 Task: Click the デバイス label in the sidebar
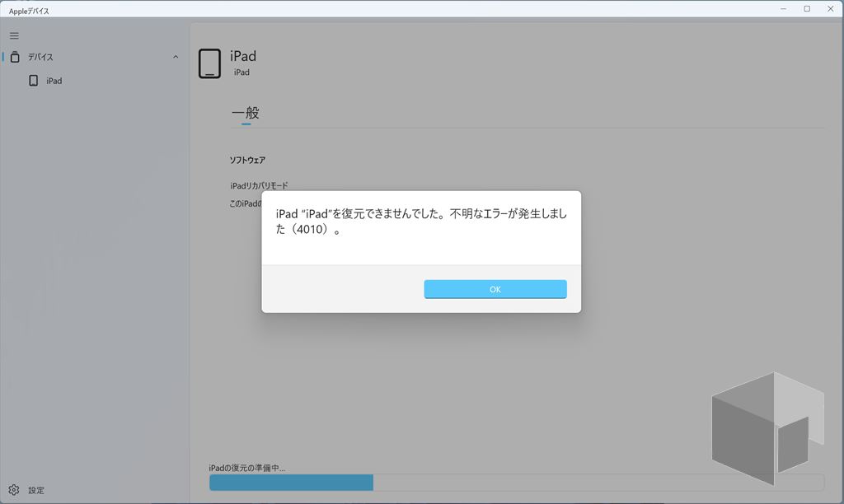coord(40,57)
